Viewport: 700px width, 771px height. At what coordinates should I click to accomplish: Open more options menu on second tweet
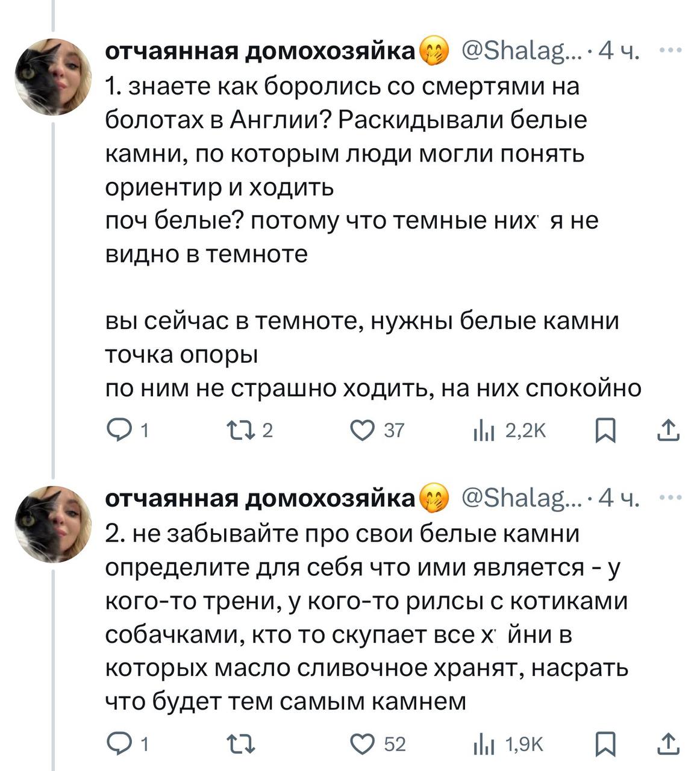(x=671, y=498)
